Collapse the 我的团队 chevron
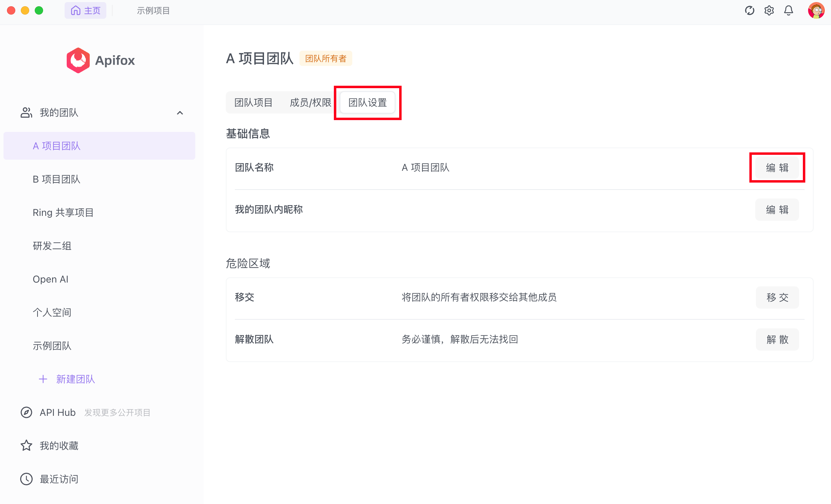 [x=180, y=113]
